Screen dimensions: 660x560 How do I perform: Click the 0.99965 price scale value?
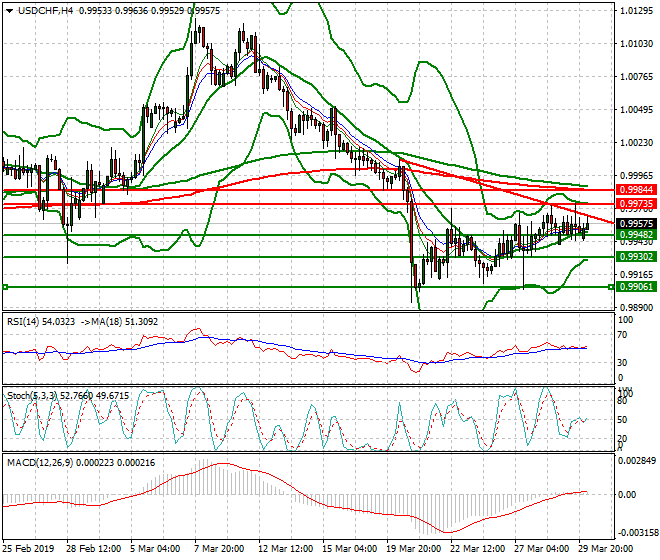(637, 176)
